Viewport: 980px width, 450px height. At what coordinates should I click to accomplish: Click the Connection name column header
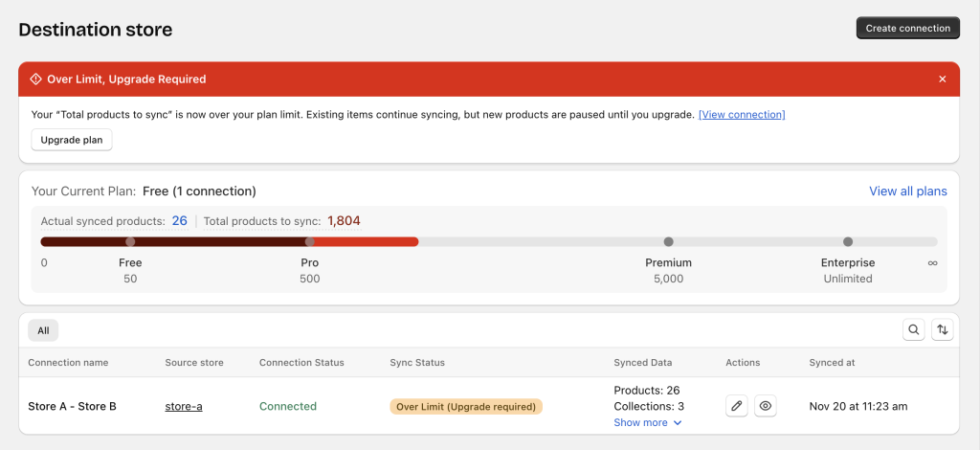(68, 363)
